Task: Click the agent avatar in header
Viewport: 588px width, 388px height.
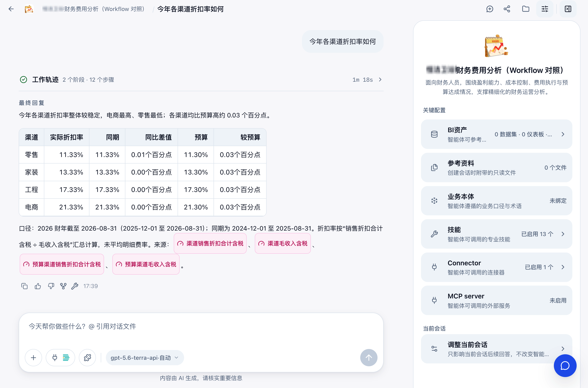Action: 29,9
